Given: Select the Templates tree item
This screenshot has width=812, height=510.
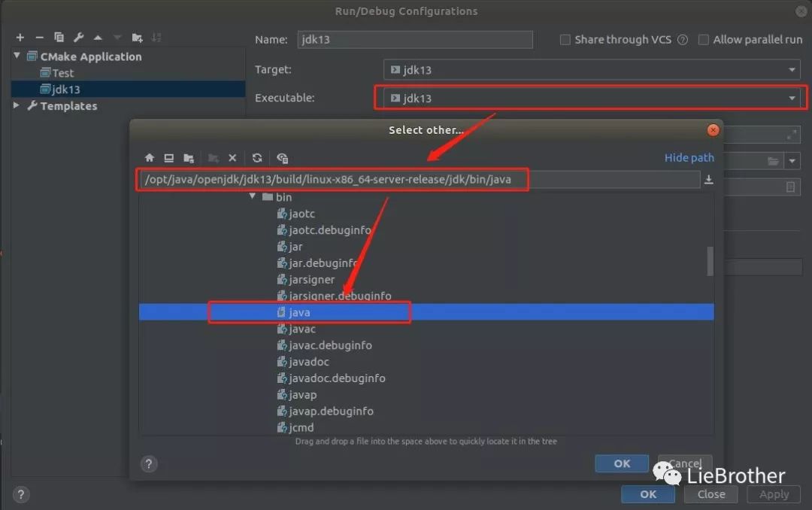Looking at the screenshot, I should coord(68,106).
